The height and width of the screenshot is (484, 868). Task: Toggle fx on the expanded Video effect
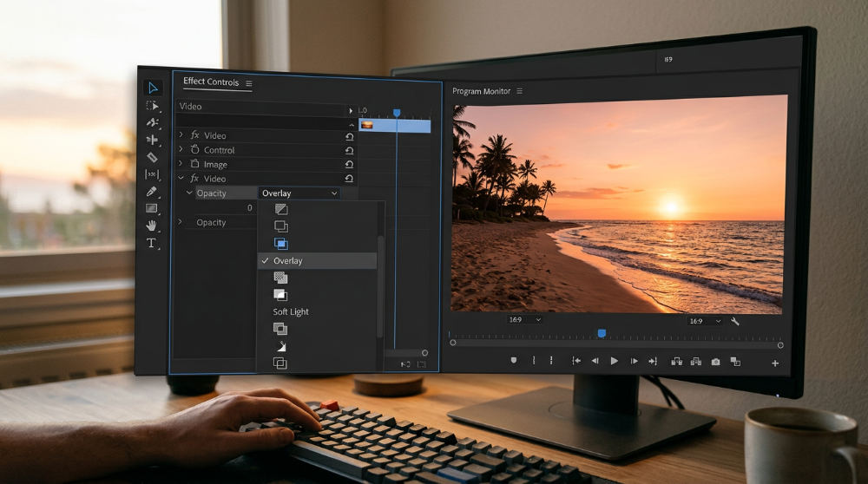(194, 179)
